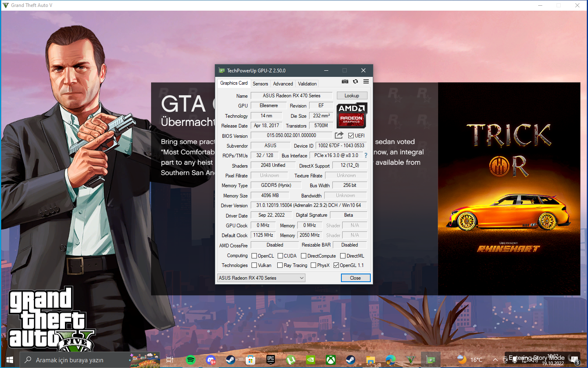Click the Trick or Rhinehart ad image
The width and height of the screenshot is (588, 368).
(509, 189)
